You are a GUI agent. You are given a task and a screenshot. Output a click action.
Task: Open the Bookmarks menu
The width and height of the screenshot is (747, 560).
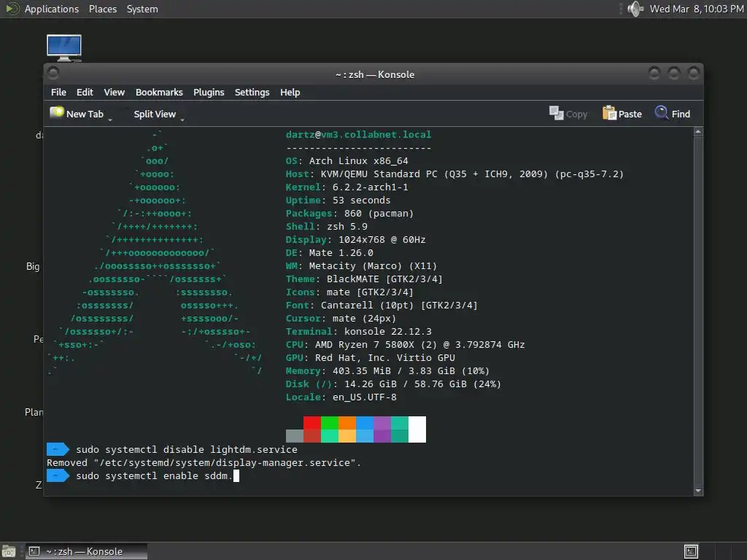[159, 93]
